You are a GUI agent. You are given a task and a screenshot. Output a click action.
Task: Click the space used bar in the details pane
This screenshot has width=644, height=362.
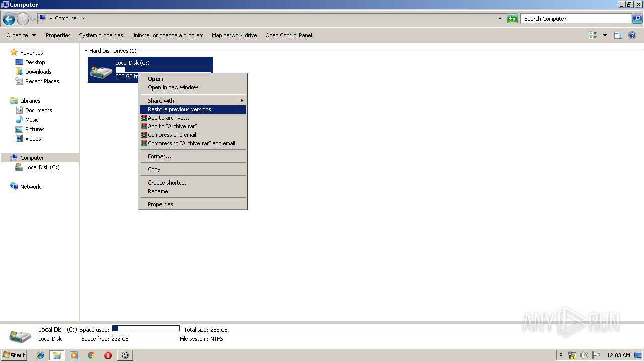tap(145, 329)
